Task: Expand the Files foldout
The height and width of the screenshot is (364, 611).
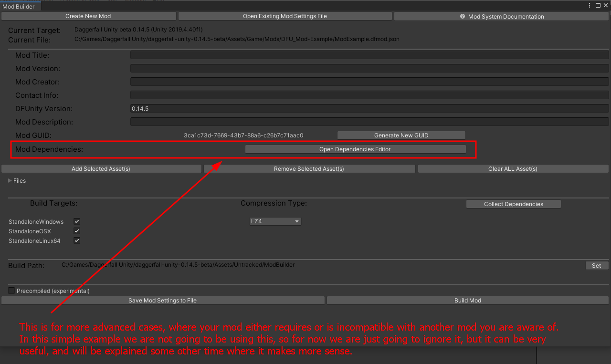Action: (x=10, y=181)
